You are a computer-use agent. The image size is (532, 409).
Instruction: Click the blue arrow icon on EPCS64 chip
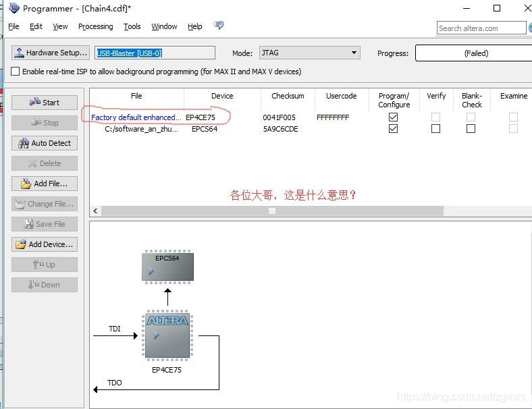point(151,271)
